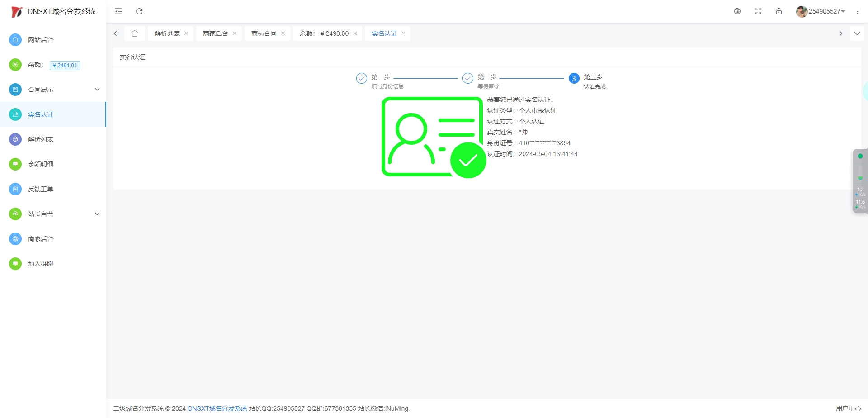Screen dimensions: 868x418
Task: Click the 第一步 step label
Action: (381, 77)
